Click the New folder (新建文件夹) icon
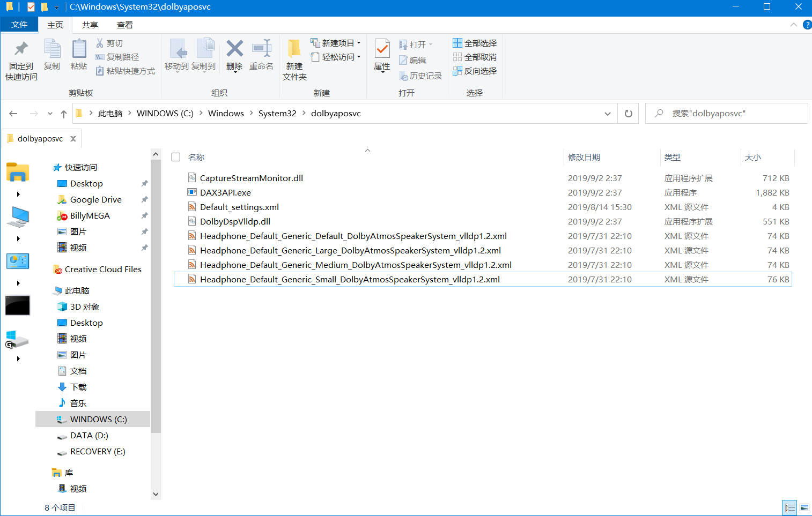Viewport: 812px width, 516px height. click(294, 49)
